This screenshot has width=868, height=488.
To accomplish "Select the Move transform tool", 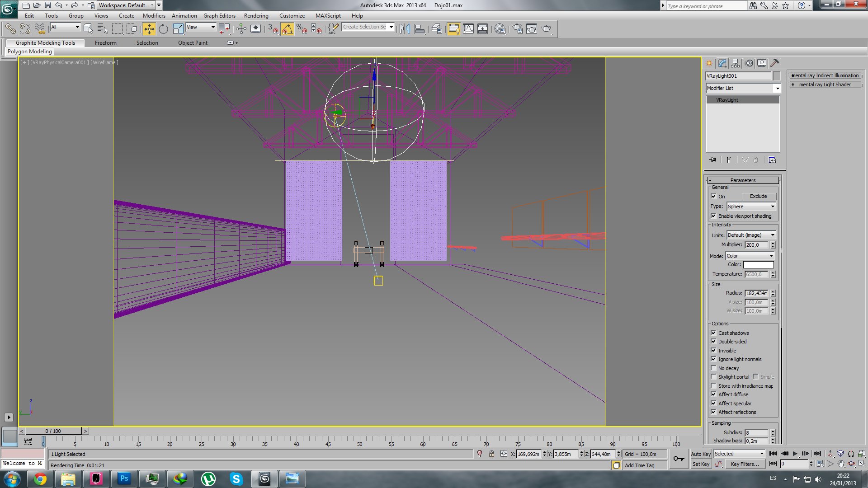I will click(149, 29).
